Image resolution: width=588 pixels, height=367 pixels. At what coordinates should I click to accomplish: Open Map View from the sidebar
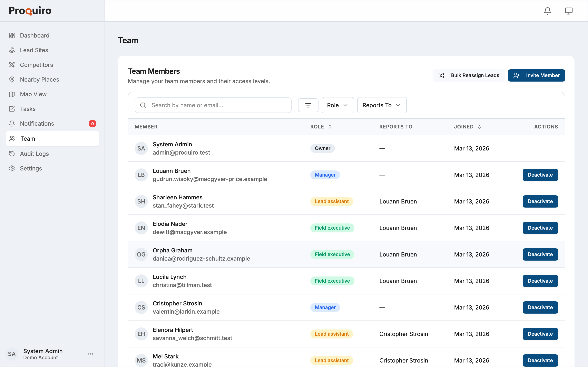[33, 94]
